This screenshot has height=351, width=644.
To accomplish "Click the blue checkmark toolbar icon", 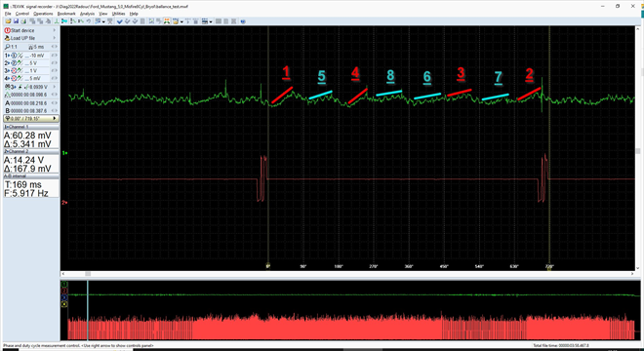I will coord(119,21).
